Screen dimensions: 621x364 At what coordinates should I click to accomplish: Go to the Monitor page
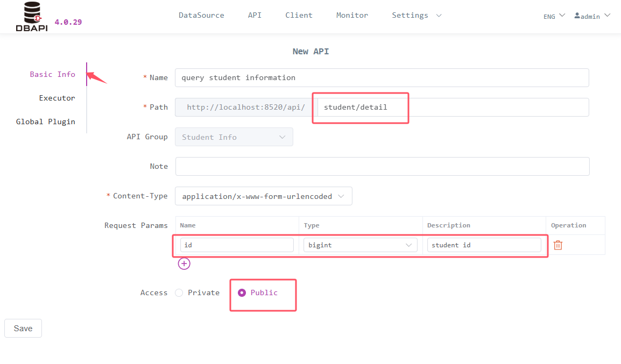[x=352, y=16]
